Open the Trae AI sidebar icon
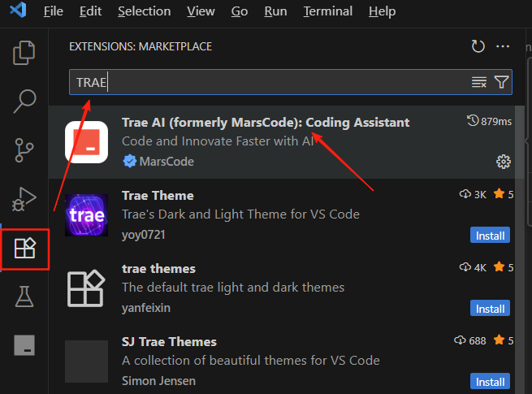This screenshot has height=394, width=532. click(x=24, y=345)
